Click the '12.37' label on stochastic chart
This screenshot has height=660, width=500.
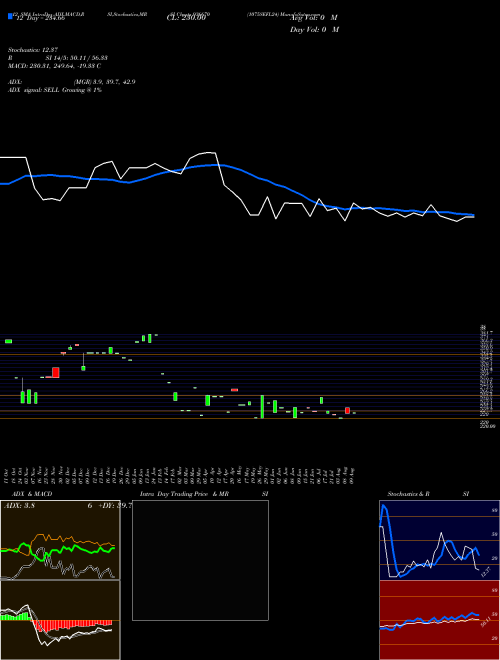486,572
